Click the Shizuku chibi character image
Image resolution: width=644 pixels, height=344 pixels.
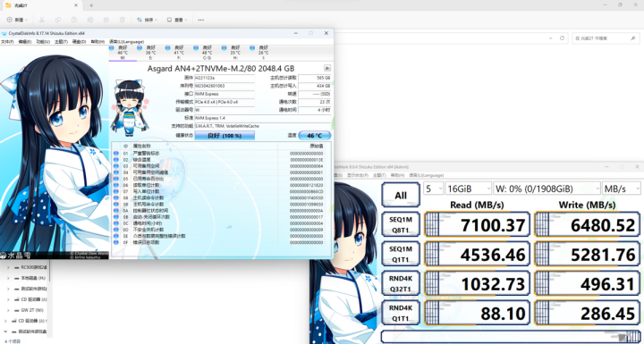(x=130, y=107)
